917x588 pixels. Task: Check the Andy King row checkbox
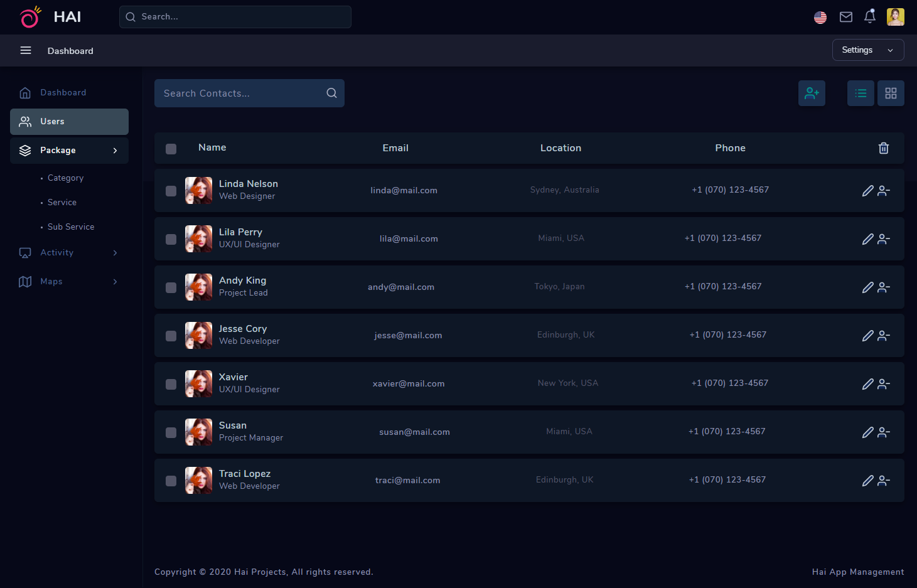point(171,287)
